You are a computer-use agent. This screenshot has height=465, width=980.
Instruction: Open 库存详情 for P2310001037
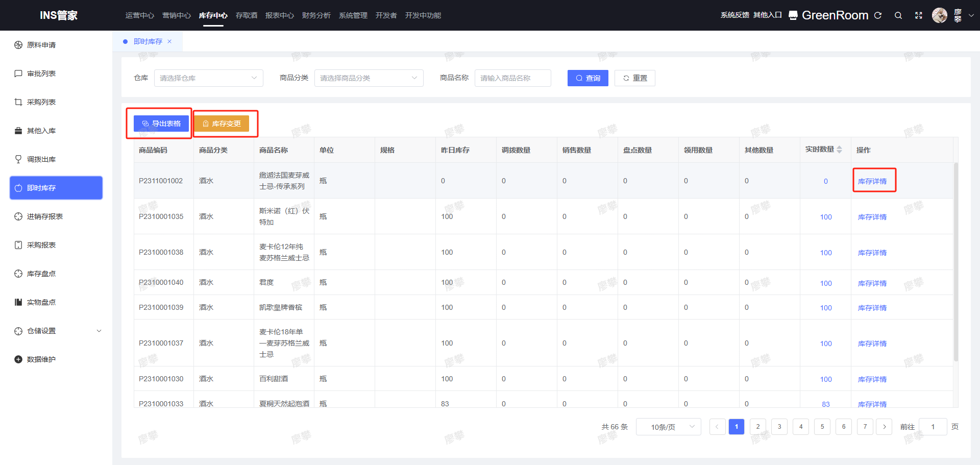872,344
